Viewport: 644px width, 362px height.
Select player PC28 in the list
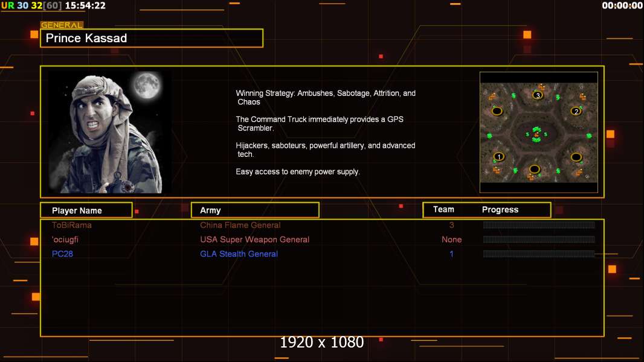(x=62, y=254)
